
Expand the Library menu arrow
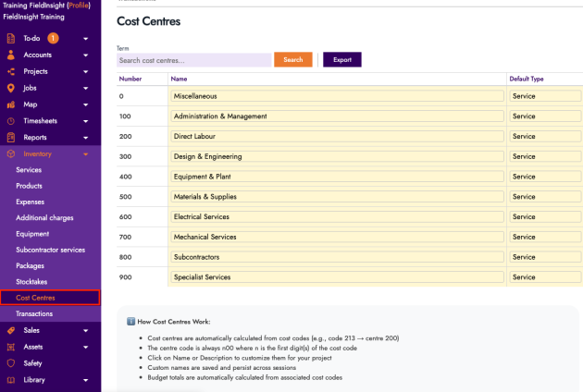[85, 380]
